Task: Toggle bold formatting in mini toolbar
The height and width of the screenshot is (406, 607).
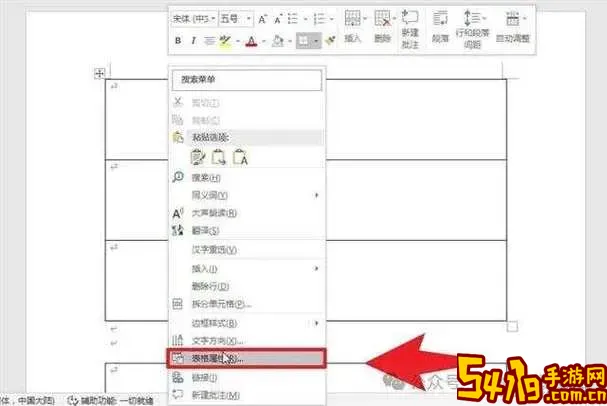Action: pyautogui.click(x=178, y=40)
